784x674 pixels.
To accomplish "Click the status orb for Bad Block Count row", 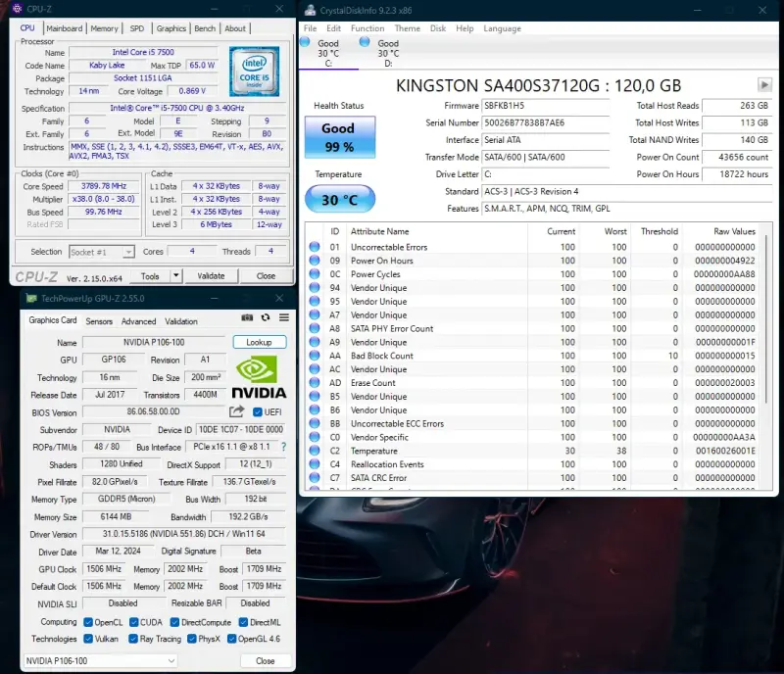I will (314, 355).
